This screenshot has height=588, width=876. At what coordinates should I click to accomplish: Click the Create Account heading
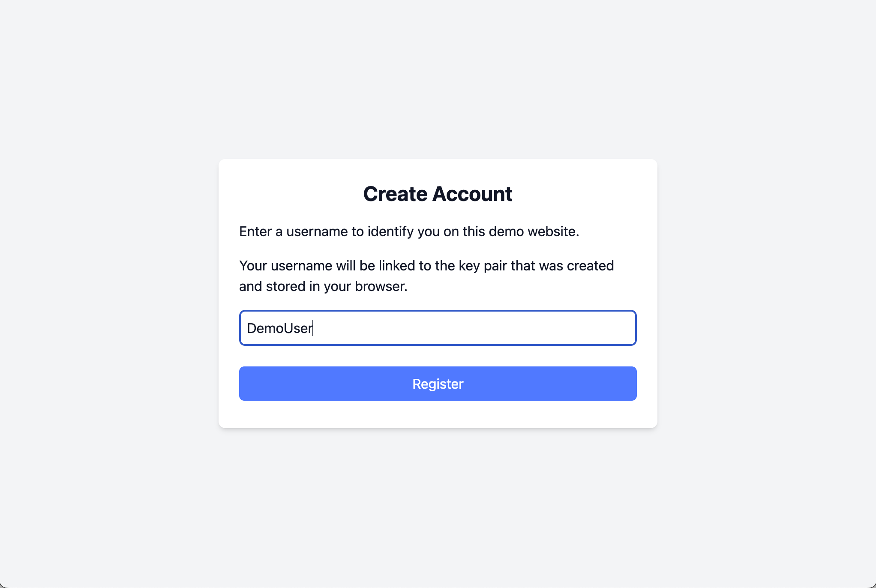tap(438, 194)
